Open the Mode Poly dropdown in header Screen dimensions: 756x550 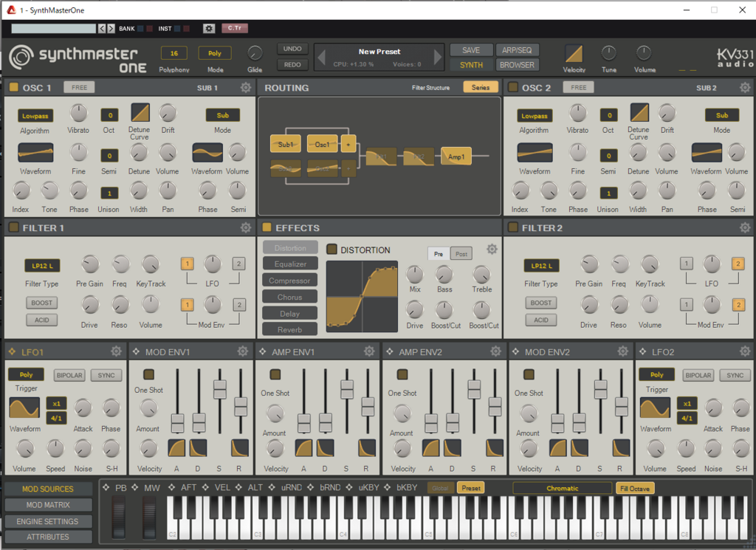click(x=215, y=53)
